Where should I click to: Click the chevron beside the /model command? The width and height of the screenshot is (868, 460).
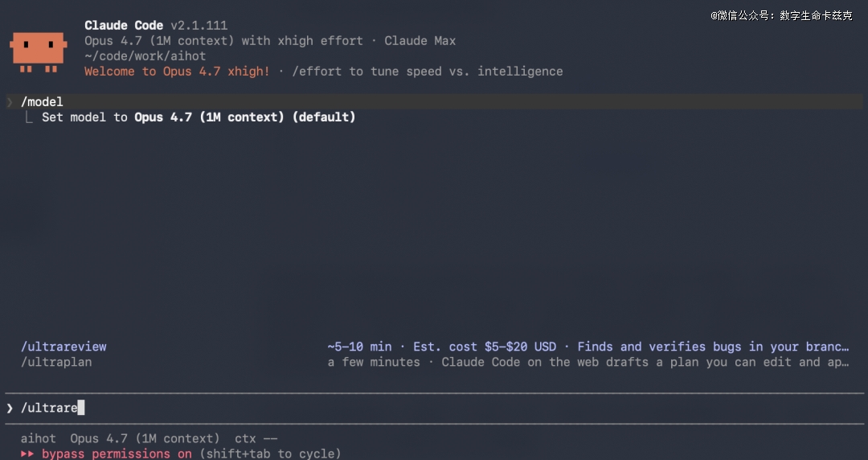pos(10,102)
